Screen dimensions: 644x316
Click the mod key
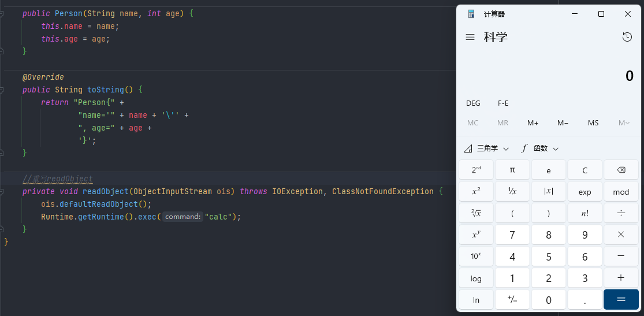[x=621, y=191]
